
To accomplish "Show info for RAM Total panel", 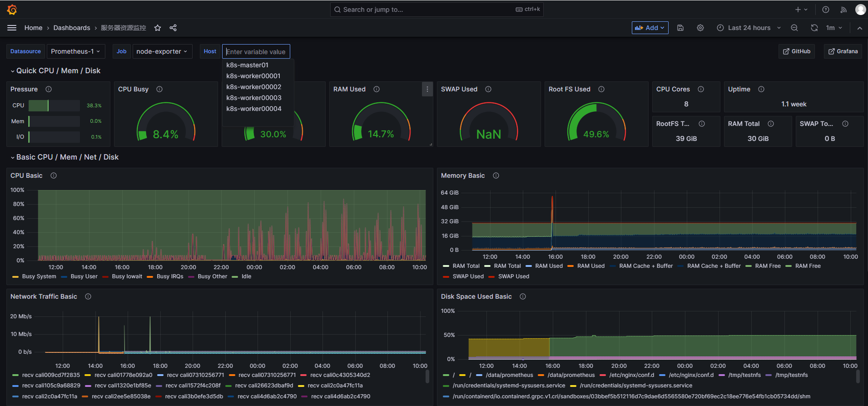I will [771, 124].
